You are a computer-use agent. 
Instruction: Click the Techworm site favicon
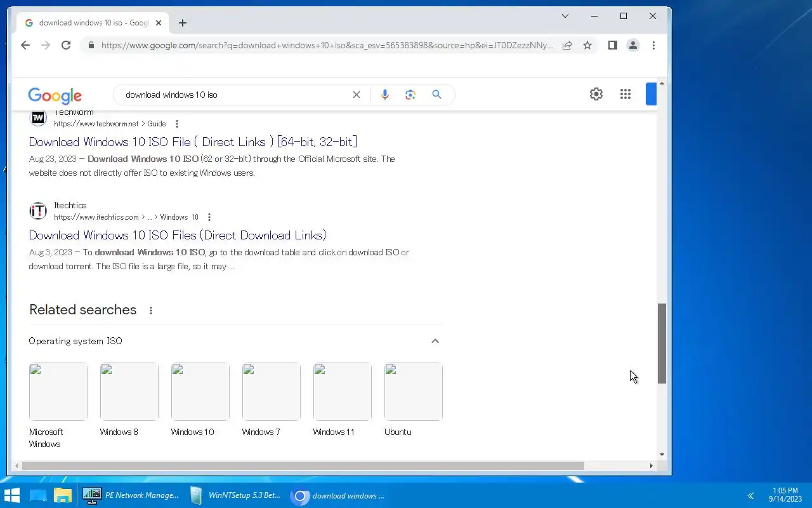[x=38, y=117]
